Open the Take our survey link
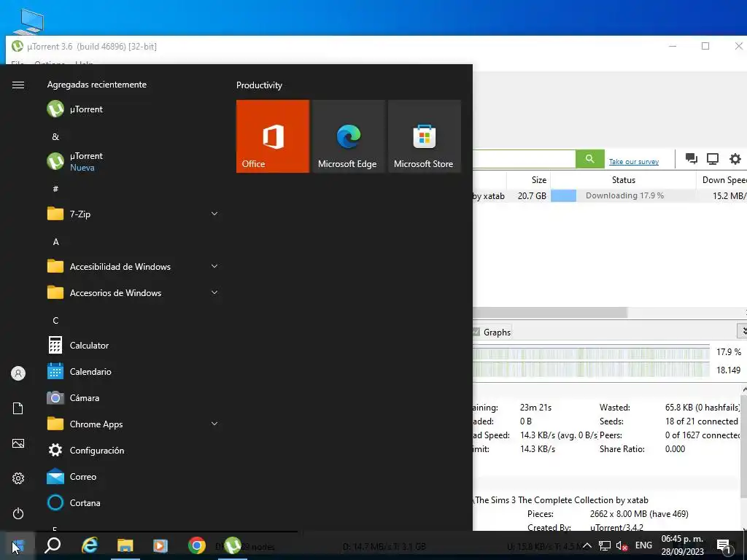Viewport: 747px width, 560px height. tap(634, 162)
